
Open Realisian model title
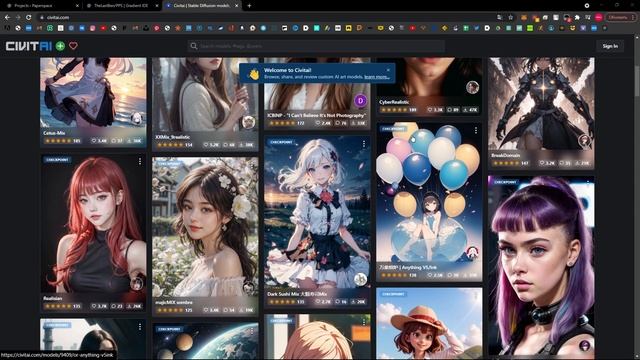[53, 298]
